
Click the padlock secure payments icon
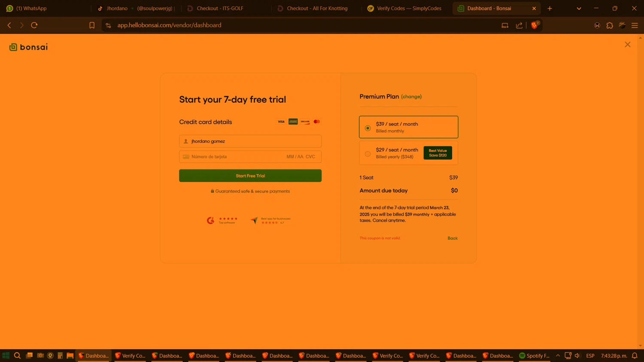(212, 191)
